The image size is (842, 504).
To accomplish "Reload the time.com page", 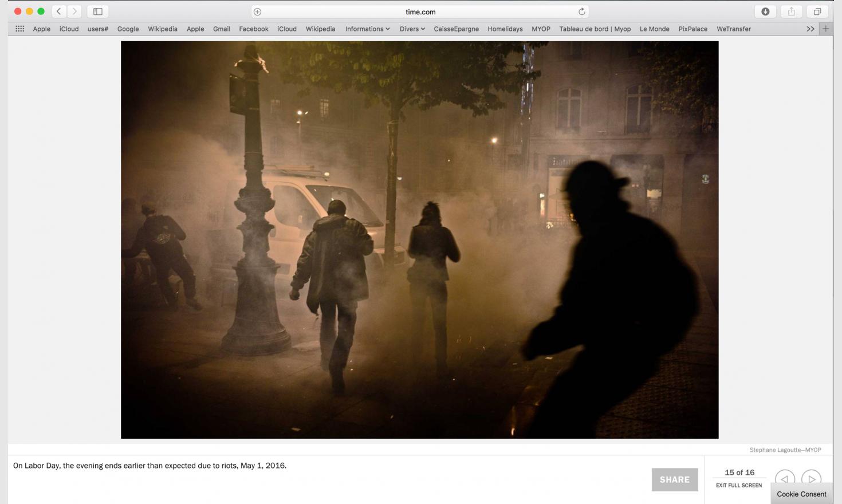I will click(581, 11).
